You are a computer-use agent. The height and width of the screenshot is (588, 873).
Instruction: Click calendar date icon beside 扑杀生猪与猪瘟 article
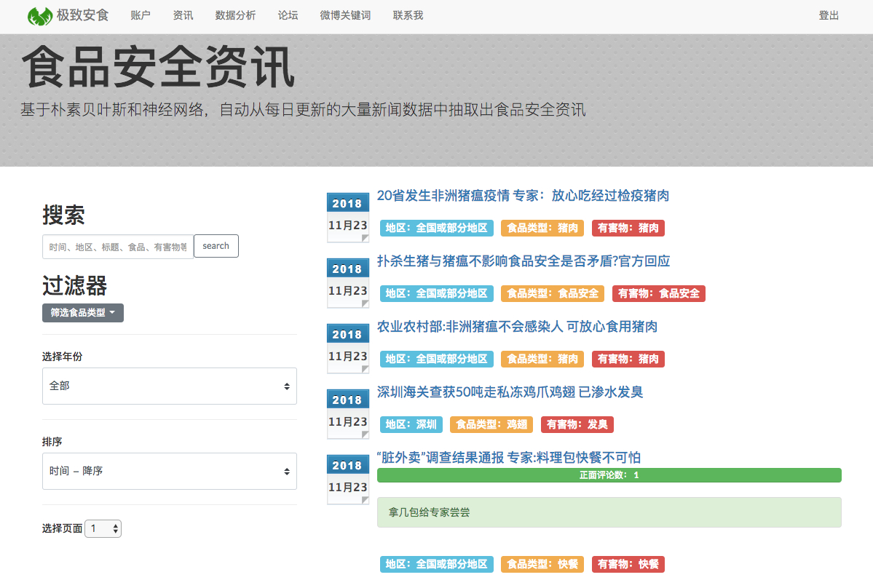pos(348,283)
